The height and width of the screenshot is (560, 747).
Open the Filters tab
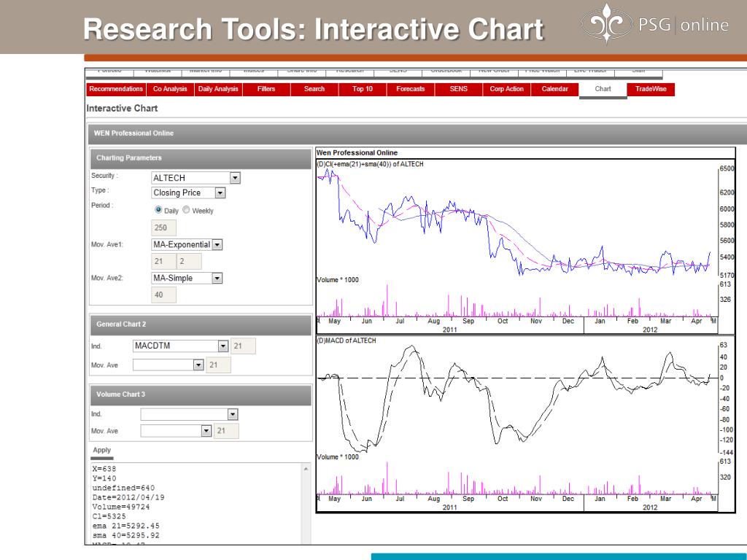tap(266, 89)
